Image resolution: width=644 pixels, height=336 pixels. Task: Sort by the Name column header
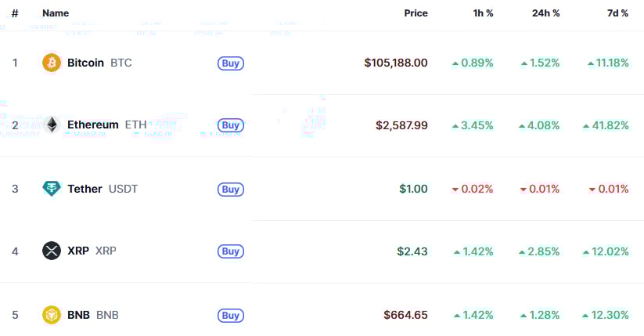click(x=56, y=13)
